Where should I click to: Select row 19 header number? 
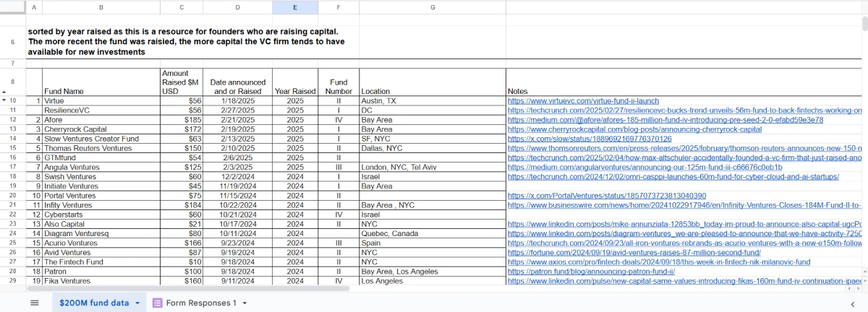(x=13, y=186)
